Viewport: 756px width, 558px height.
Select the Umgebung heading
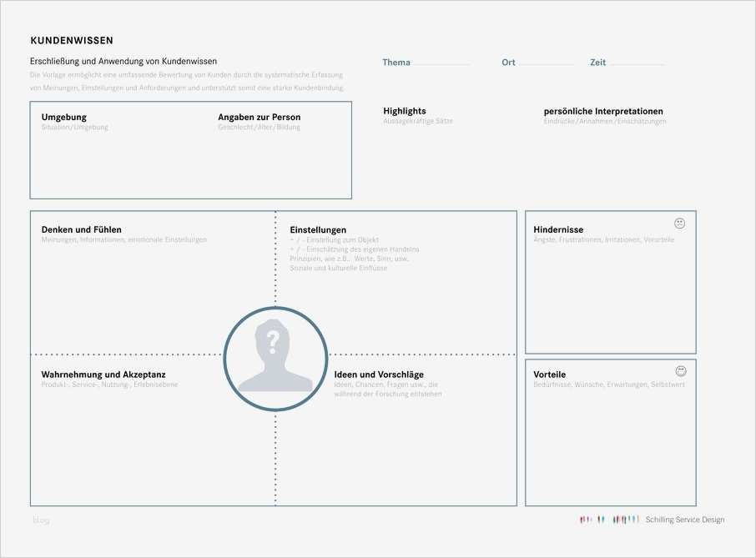tap(64, 117)
